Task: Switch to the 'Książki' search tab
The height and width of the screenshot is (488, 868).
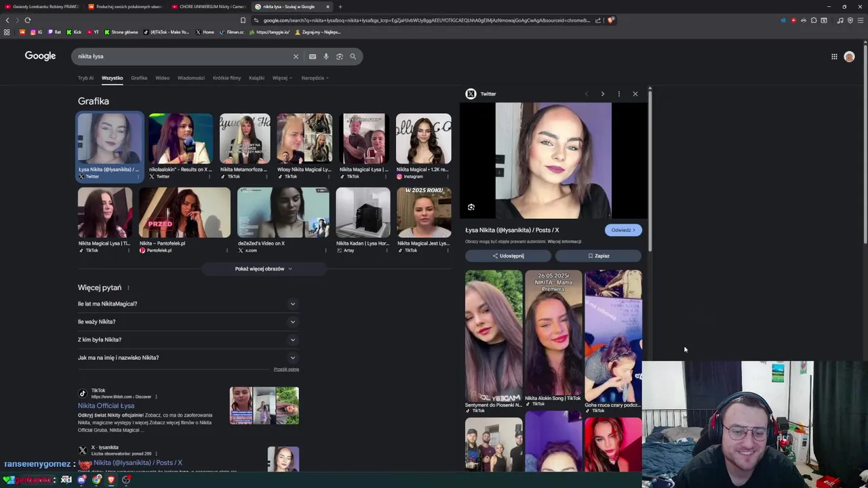Action: pyautogui.click(x=256, y=78)
